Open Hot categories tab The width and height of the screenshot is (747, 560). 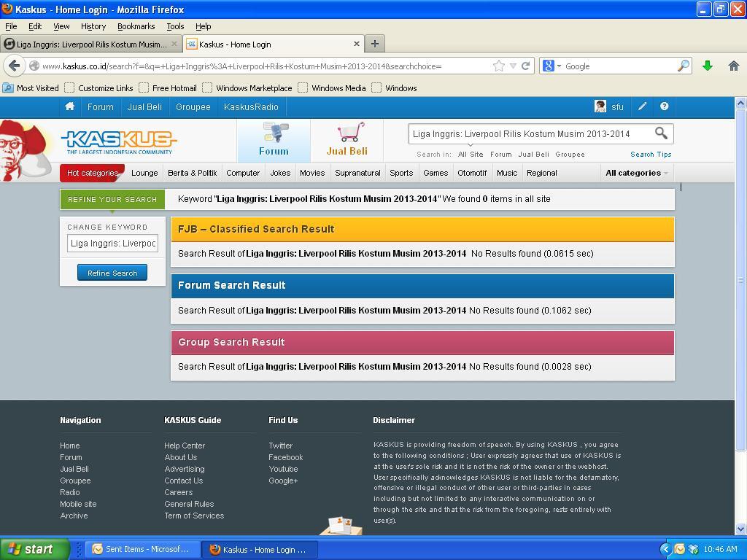coord(93,173)
